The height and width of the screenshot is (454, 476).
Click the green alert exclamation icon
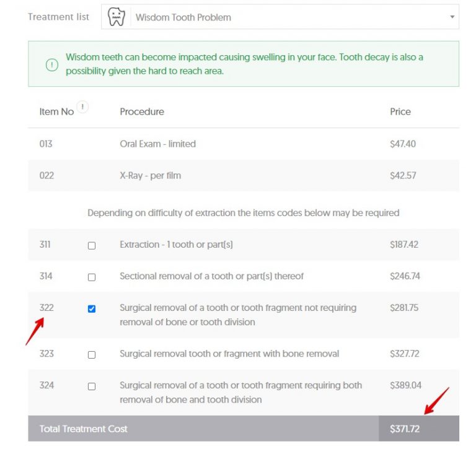tap(53, 64)
